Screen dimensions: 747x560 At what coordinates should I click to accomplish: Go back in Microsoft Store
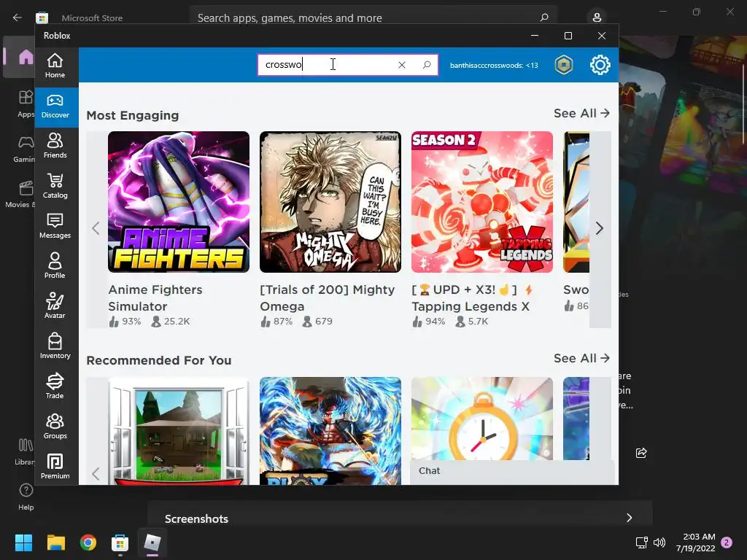pyautogui.click(x=18, y=17)
